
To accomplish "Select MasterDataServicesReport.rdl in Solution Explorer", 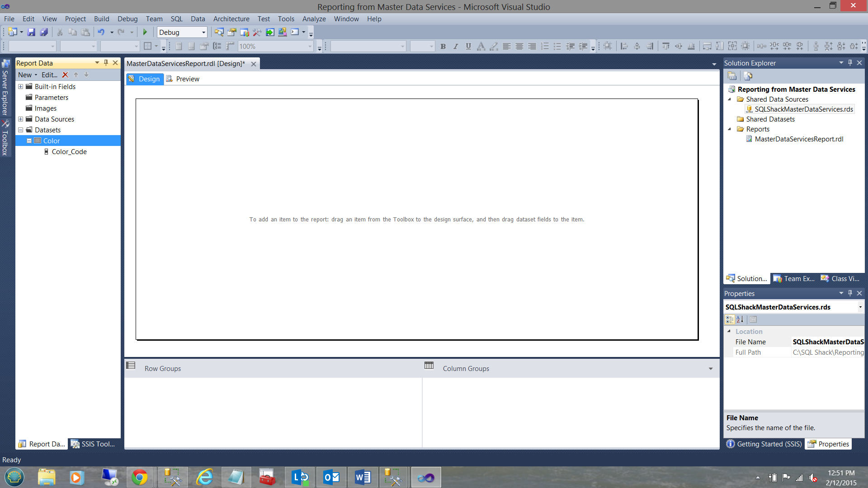I will (798, 139).
